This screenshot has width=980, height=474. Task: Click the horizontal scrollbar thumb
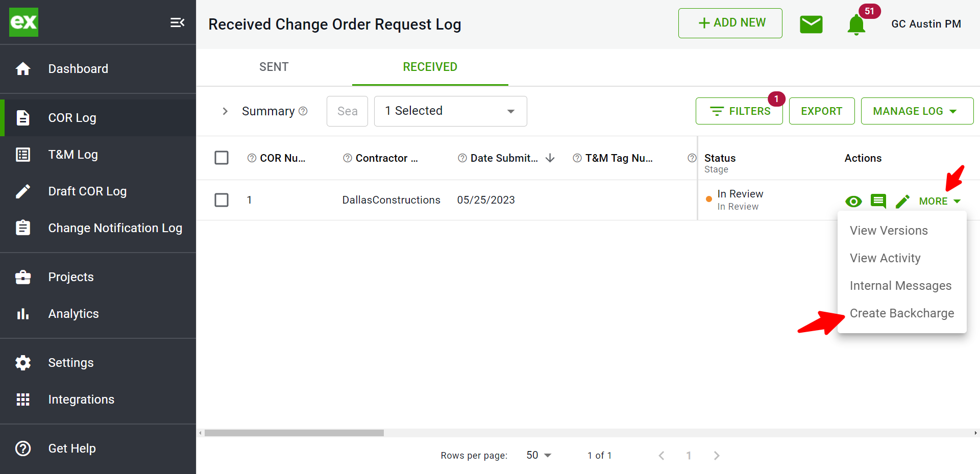pyautogui.click(x=294, y=433)
